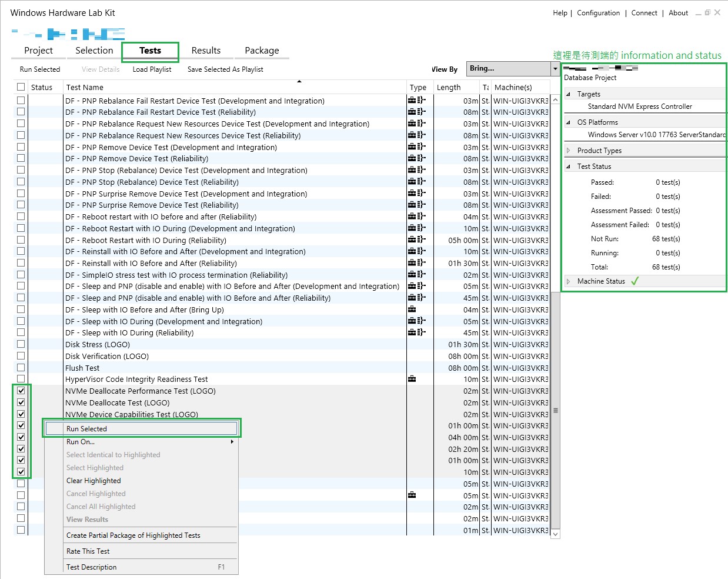The height and width of the screenshot is (579, 728).
Task: Expand the Machine Status section
Action: click(x=568, y=281)
